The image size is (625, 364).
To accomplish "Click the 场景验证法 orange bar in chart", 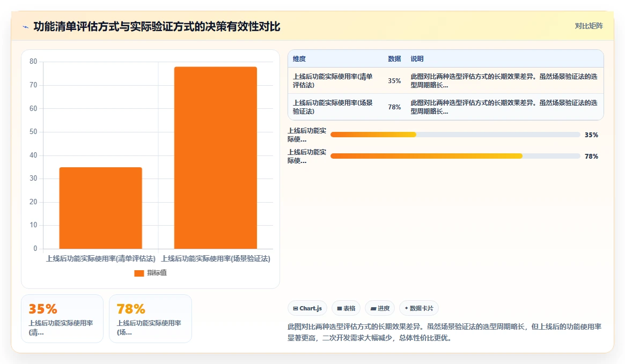I will pos(215,158).
